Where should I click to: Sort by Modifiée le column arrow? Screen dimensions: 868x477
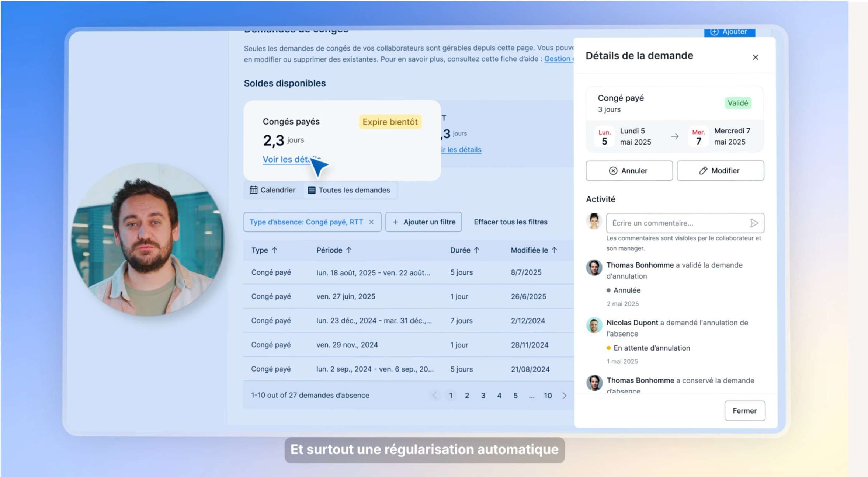tap(554, 250)
